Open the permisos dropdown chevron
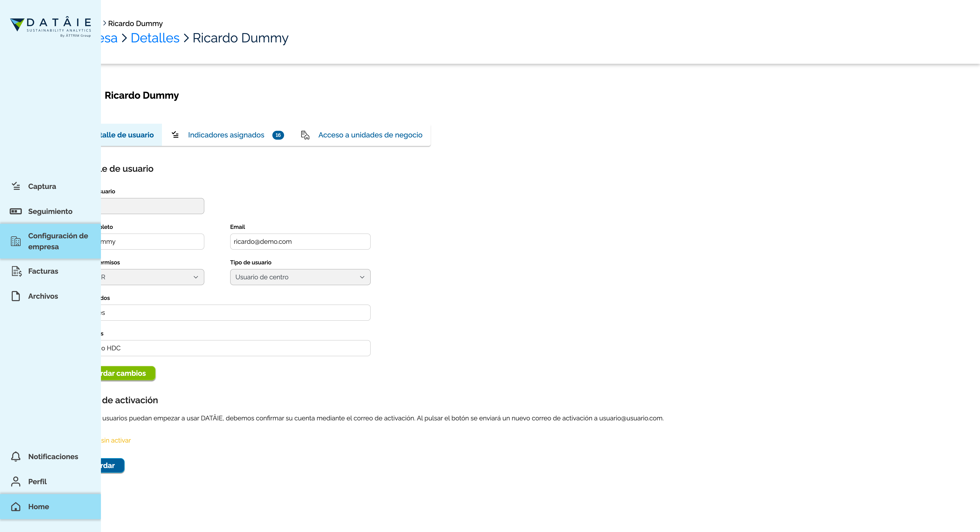This screenshot has width=980, height=532. pyautogui.click(x=196, y=277)
